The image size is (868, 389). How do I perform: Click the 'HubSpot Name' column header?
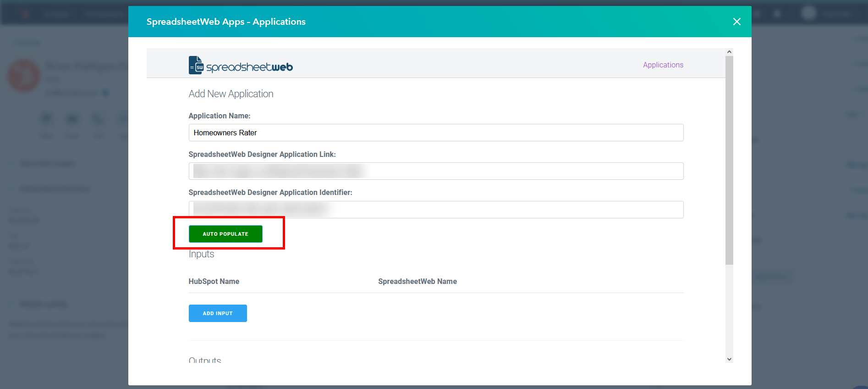click(x=214, y=281)
